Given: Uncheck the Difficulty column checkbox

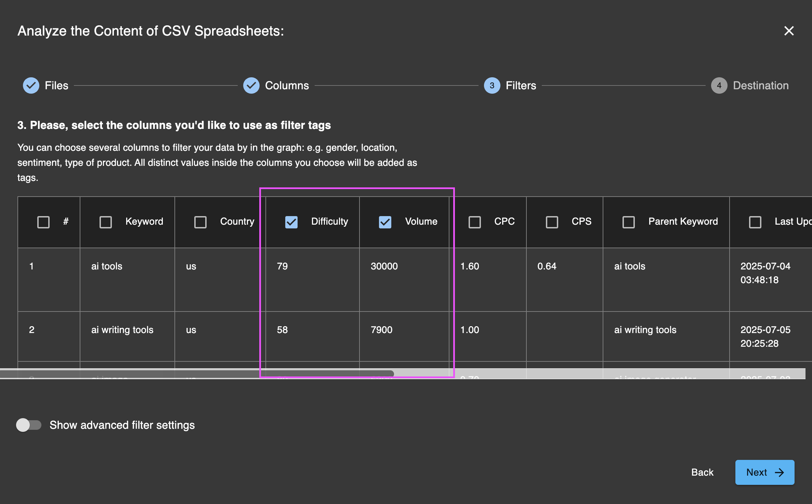Looking at the screenshot, I should click(x=291, y=222).
